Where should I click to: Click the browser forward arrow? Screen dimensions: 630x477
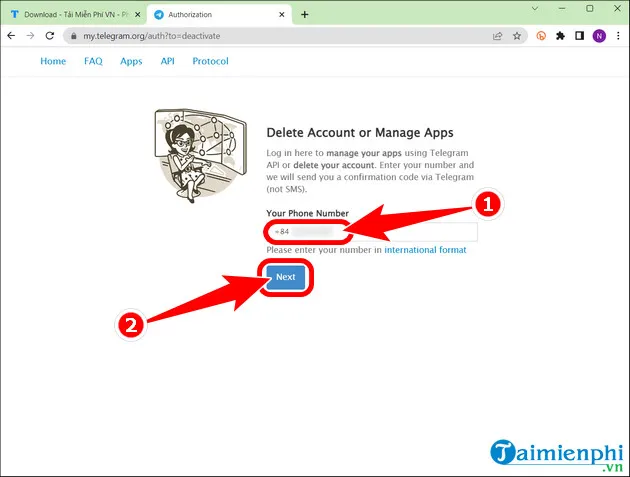[31, 36]
